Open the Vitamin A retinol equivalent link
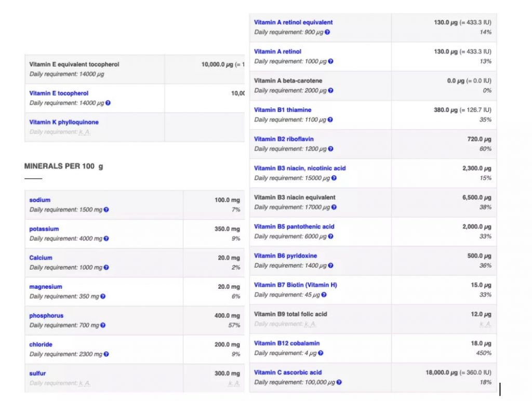The height and width of the screenshot is (401, 532). (x=293, y=22)
